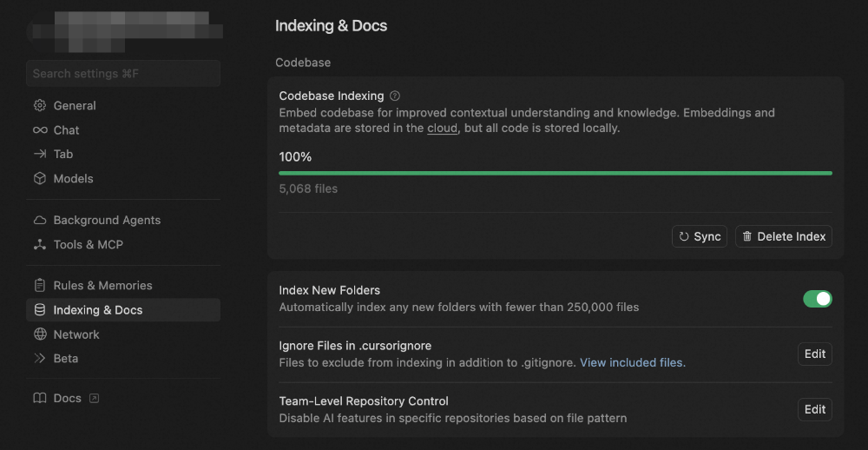Viewport: 868px width, 450px height.
Task: Open the View included files link
Action: tap(632, 363)
